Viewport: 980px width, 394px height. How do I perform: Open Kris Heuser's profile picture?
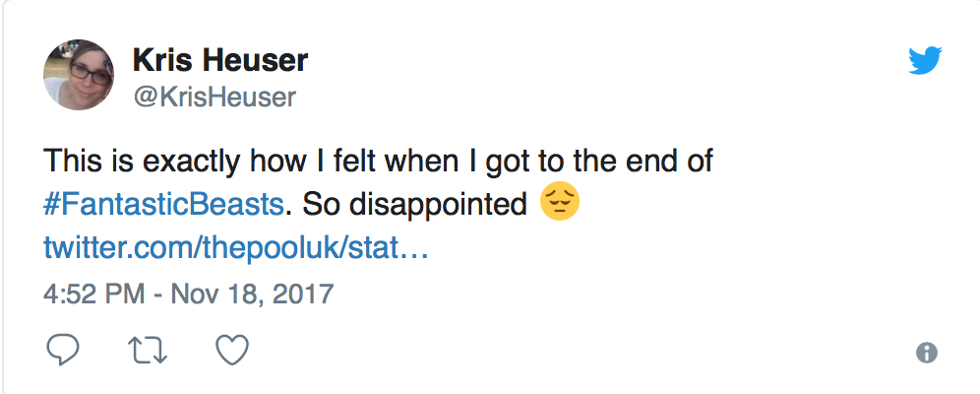pyautogui.click(x=79, y=75)
